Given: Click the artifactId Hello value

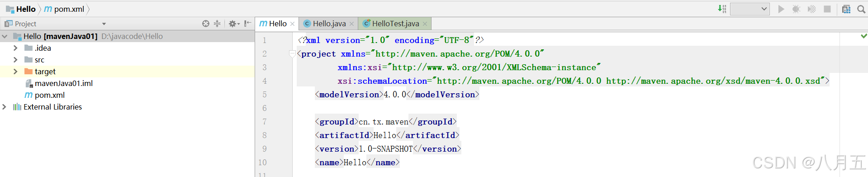Looking at the screenshot, I should point(385,135).
